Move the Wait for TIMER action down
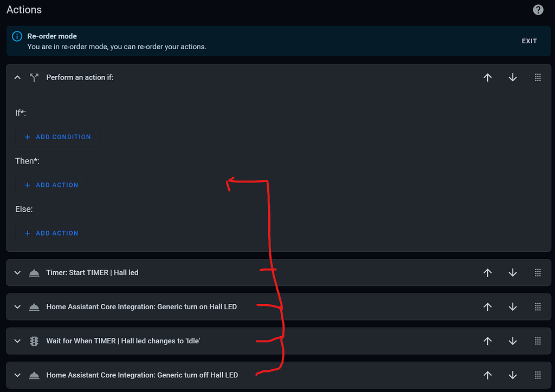 (512, 341)
